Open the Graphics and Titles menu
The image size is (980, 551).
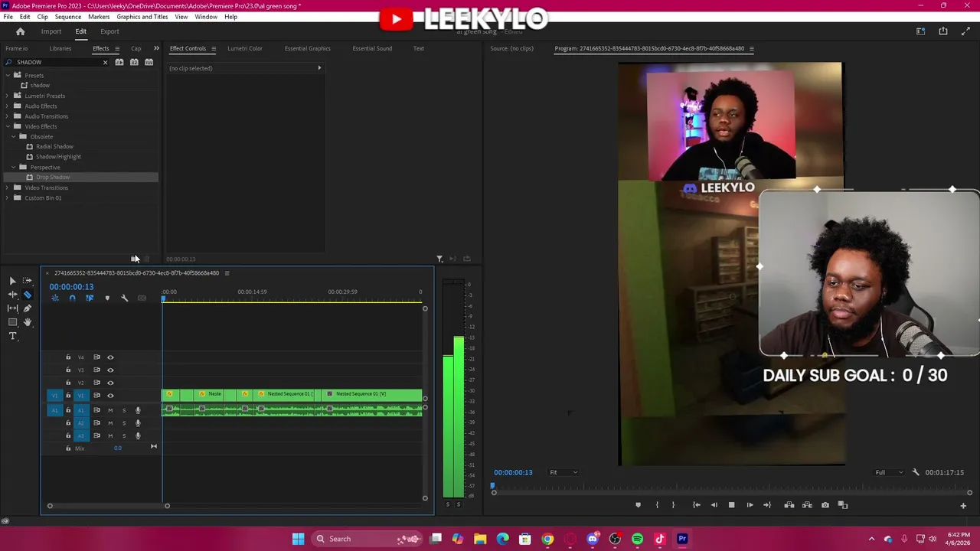[142, 16]
